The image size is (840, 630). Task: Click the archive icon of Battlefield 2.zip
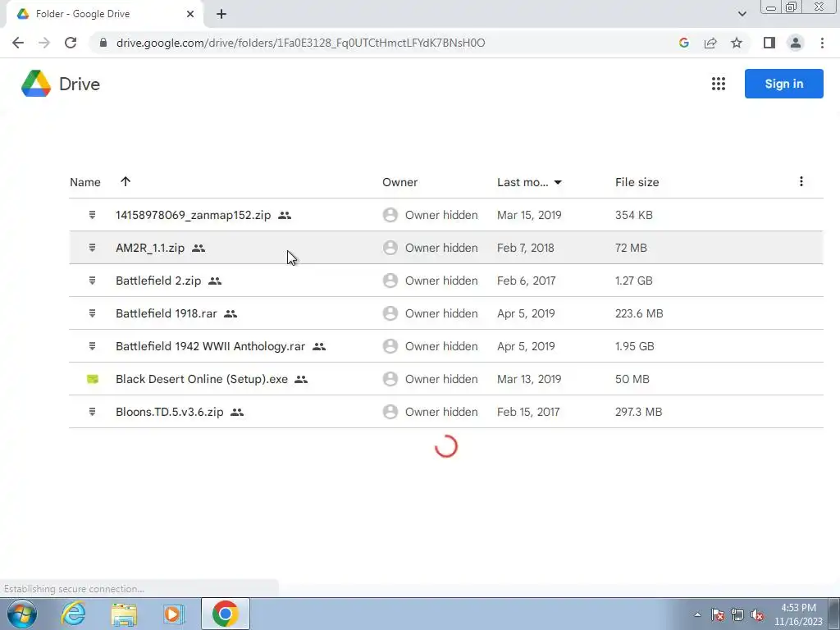92,281
